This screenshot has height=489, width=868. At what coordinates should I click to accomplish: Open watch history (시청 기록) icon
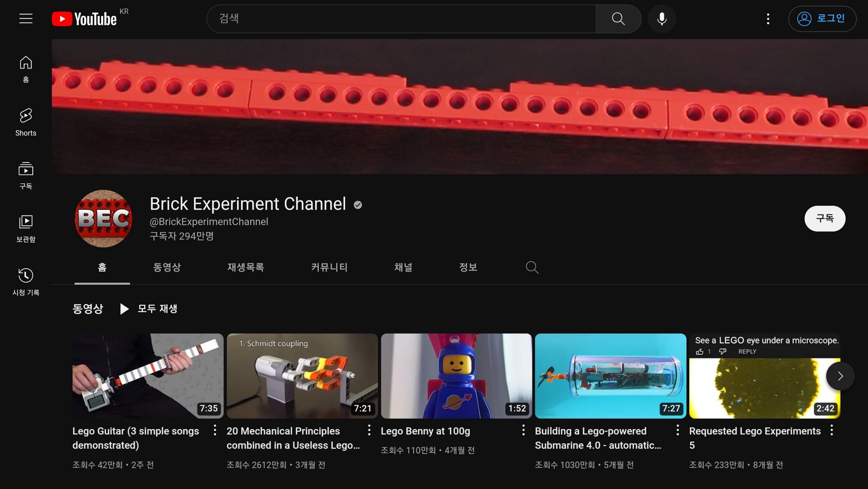[26, 282]
